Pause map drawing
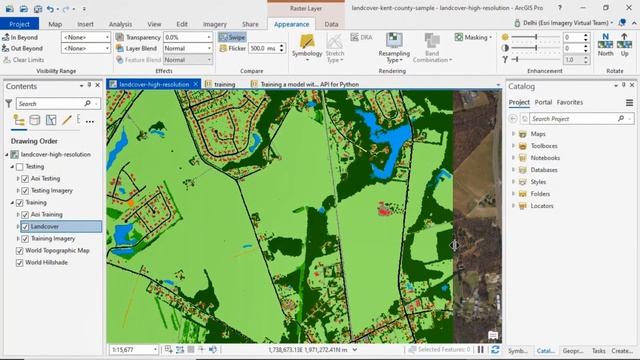The width and height of the screenshot is (640, 360). [x=481, y=349]
